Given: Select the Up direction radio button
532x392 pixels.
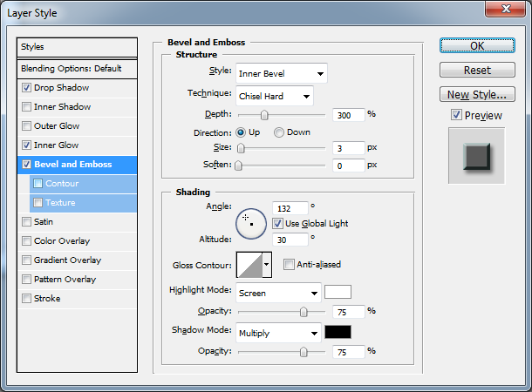Looking at the screenshot, I should coord(241,132).
